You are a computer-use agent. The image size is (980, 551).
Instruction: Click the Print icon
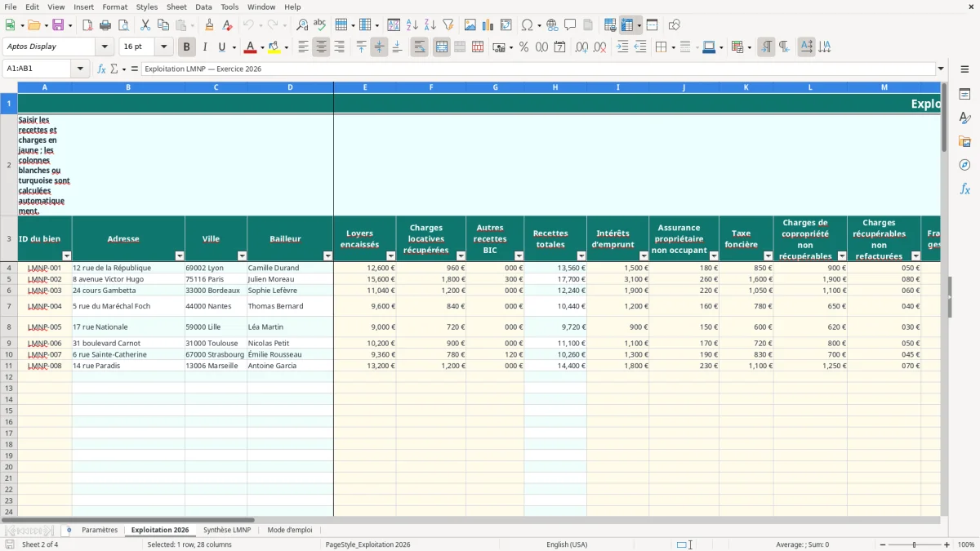(105, 25)
